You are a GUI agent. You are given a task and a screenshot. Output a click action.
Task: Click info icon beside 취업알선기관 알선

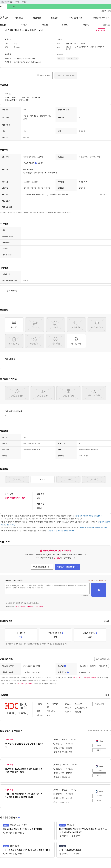pos(63,633)
